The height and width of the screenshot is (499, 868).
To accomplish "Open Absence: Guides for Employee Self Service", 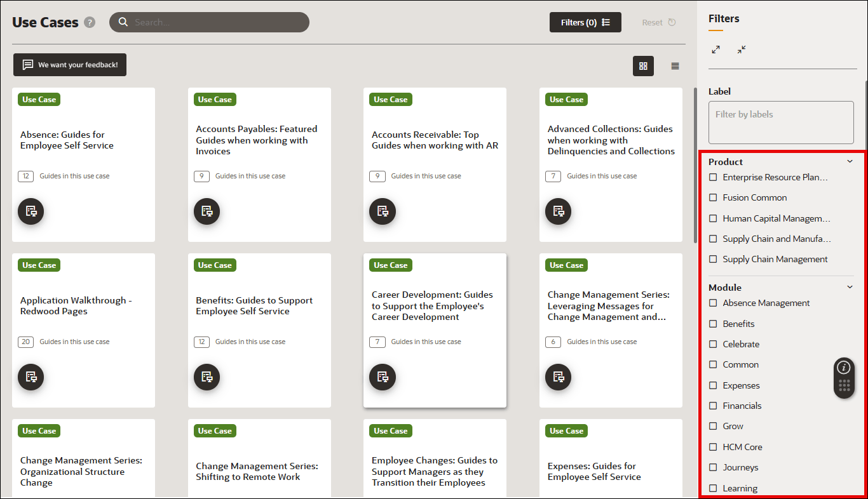I will (67, 140).
